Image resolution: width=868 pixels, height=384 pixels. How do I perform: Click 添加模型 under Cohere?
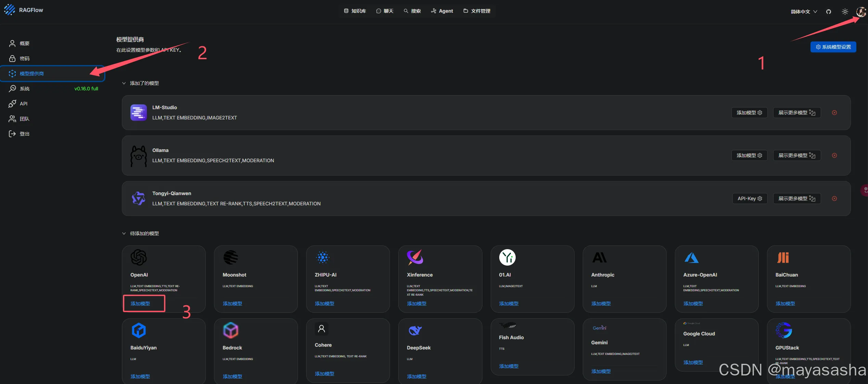tap(324, 374)
